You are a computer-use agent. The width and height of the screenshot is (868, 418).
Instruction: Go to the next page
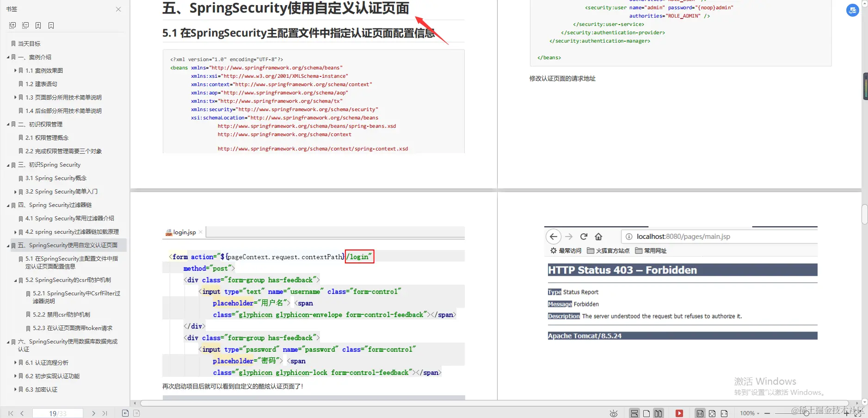pyautogui.click(x=93, y=413)
